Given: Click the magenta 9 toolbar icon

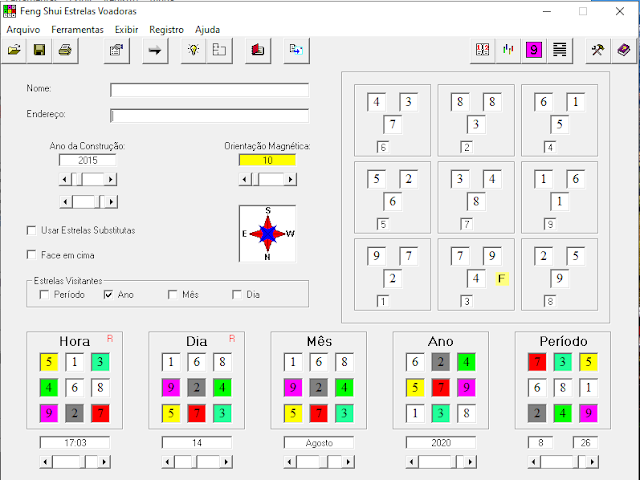Looking at the screenshot, I should pyautogui.click(x=534, y=50).
